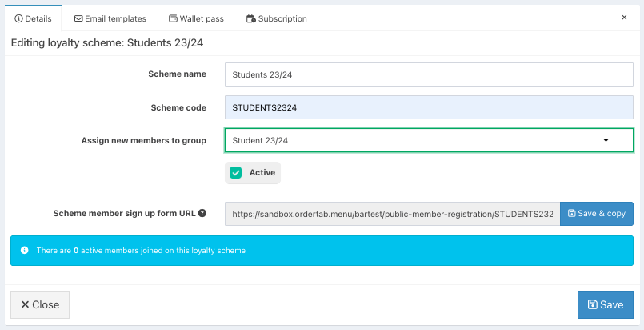Select the sign up form URL field

click(392, 214)
